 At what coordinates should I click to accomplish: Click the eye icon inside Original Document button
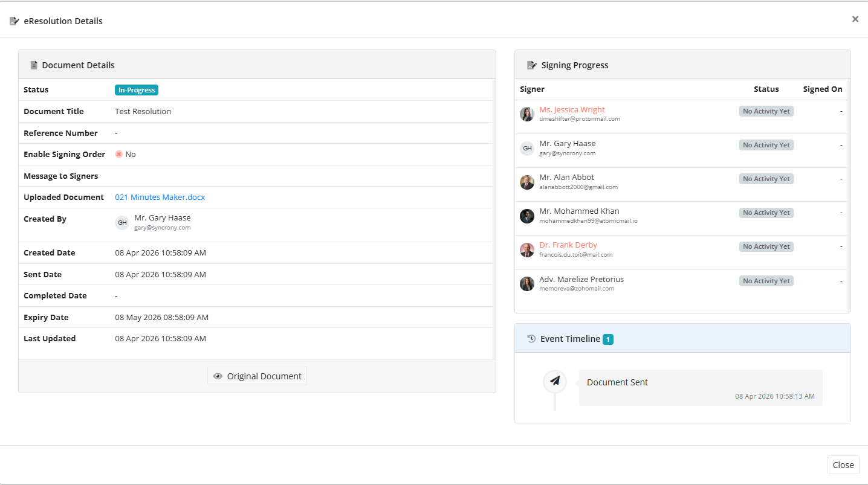pyautogui.click(x=218, y=376)
